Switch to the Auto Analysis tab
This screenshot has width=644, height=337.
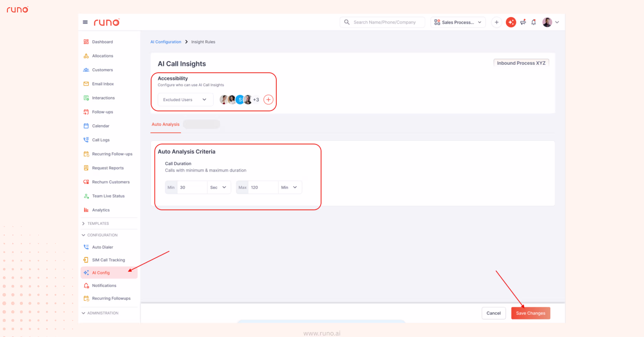(165, 124)
